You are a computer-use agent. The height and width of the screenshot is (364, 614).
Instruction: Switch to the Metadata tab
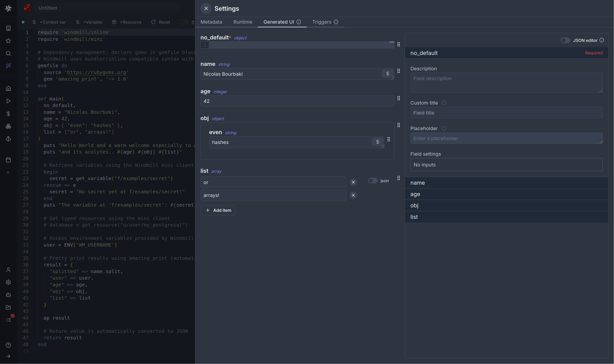click(211, 22)
